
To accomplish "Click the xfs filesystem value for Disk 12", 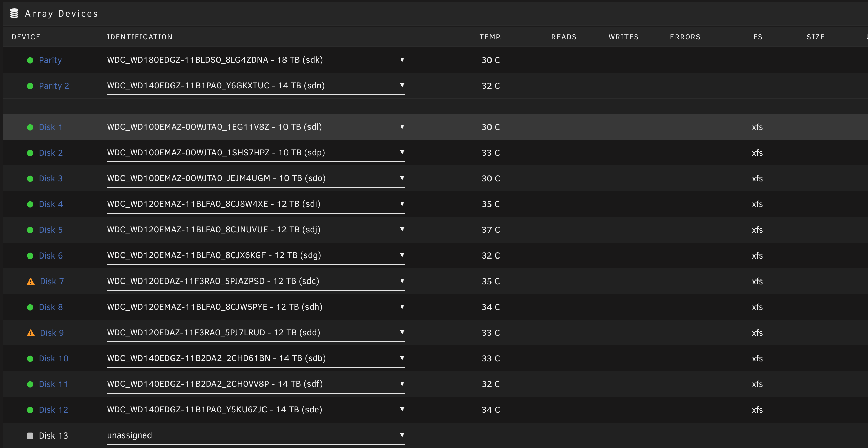I will [757, 410].
